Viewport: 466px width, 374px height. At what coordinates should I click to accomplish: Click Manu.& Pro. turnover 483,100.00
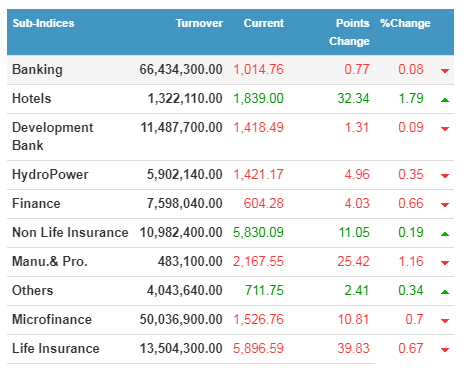[190, 261]
